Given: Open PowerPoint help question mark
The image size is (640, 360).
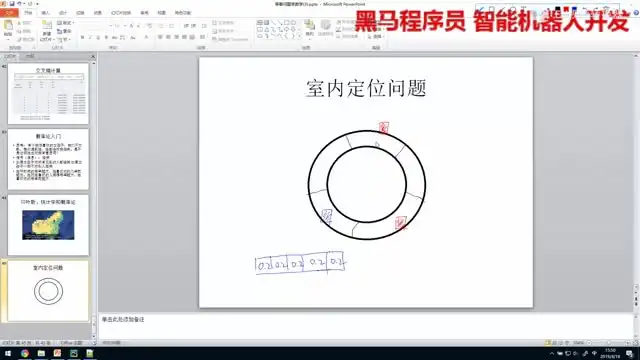Looking at the screenshot, I should pos(636,13).
